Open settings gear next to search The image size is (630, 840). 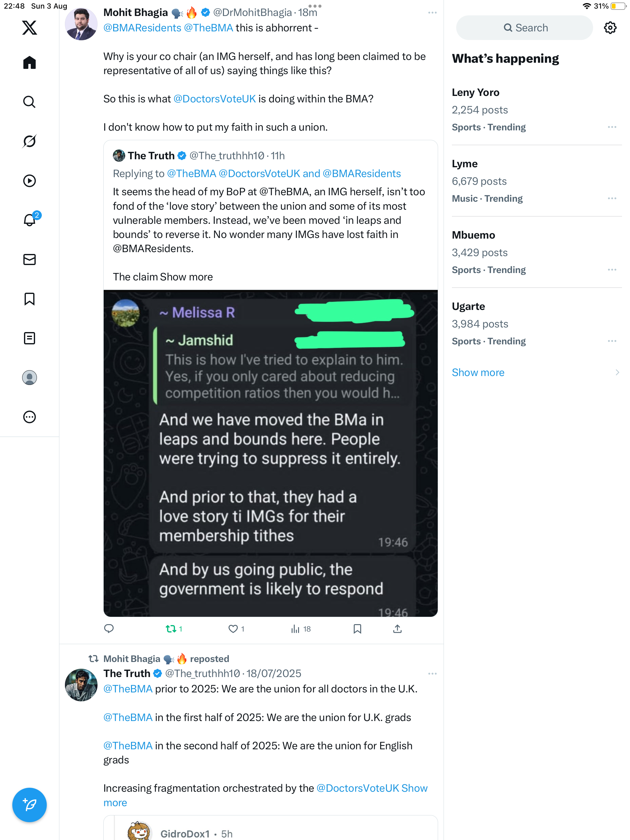point(610,28)
